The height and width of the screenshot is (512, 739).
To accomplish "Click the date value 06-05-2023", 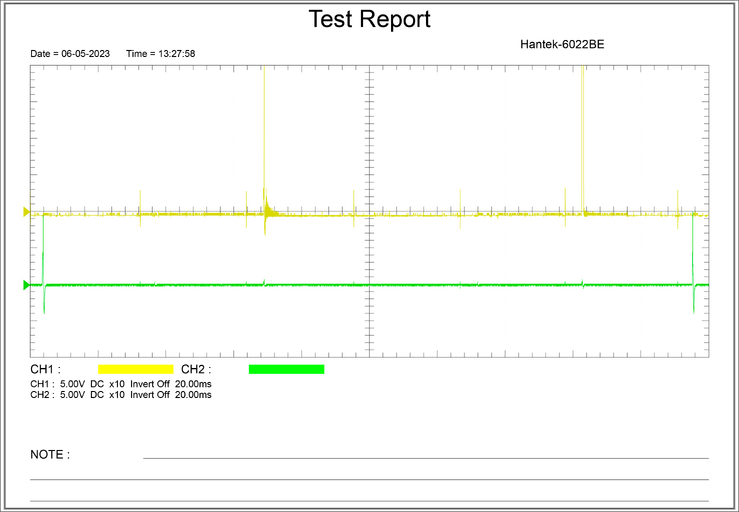I will (x=87, y=53).
